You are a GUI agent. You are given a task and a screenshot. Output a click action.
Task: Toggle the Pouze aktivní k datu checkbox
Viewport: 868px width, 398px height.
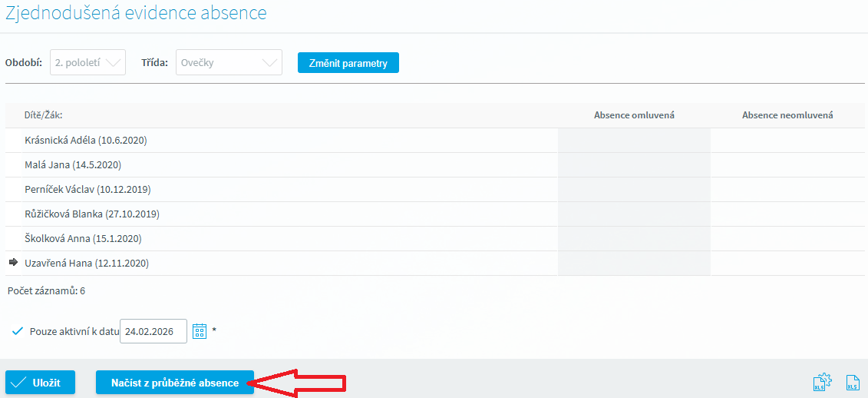pyautogui.click(x=18, y=331)
